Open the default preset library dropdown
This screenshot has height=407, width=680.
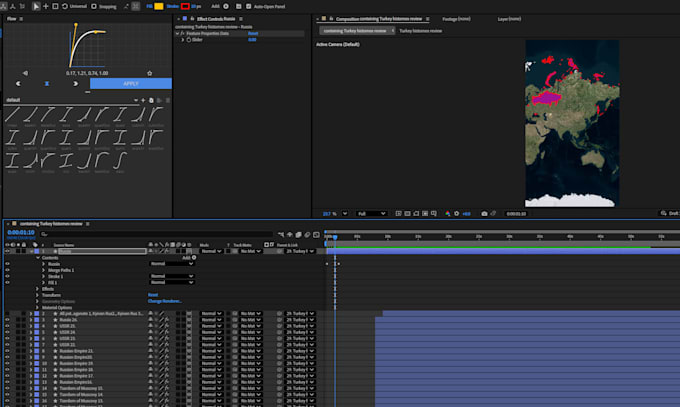[136, 100]
